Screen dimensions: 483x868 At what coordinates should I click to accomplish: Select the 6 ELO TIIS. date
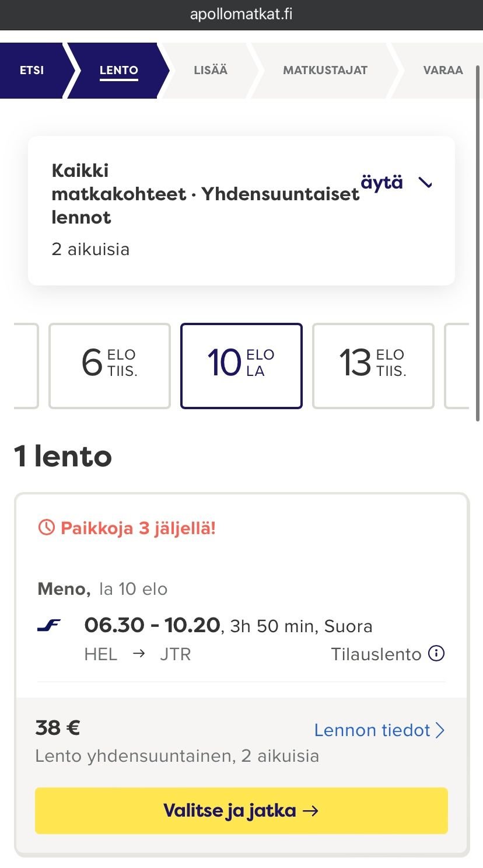[110, 366]
